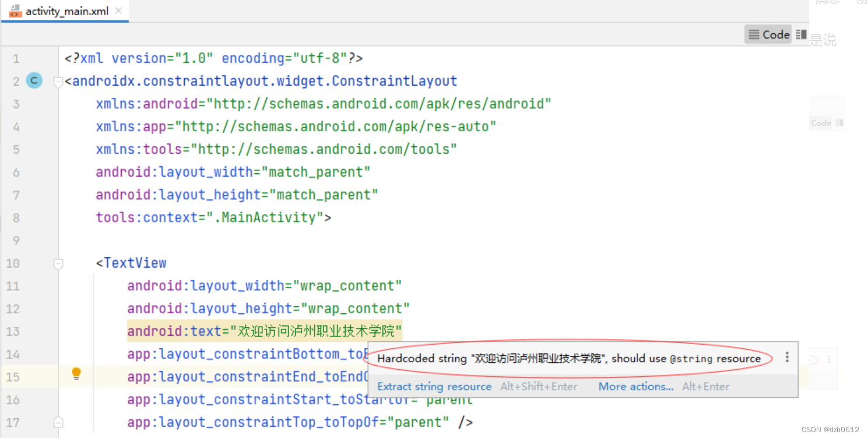
Task: Click android:layout_width="wrap_content" line
Action: [x=265, y=286]
